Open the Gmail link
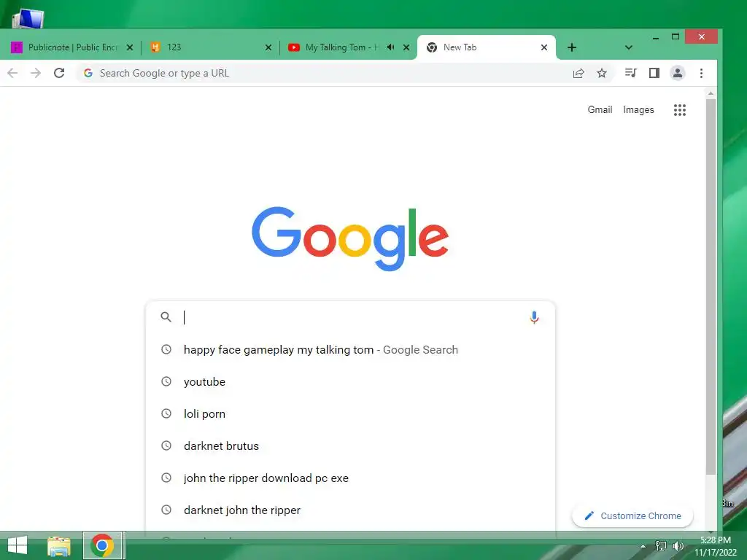The height and width of the screenshot is (560, 747). [600, 109]
